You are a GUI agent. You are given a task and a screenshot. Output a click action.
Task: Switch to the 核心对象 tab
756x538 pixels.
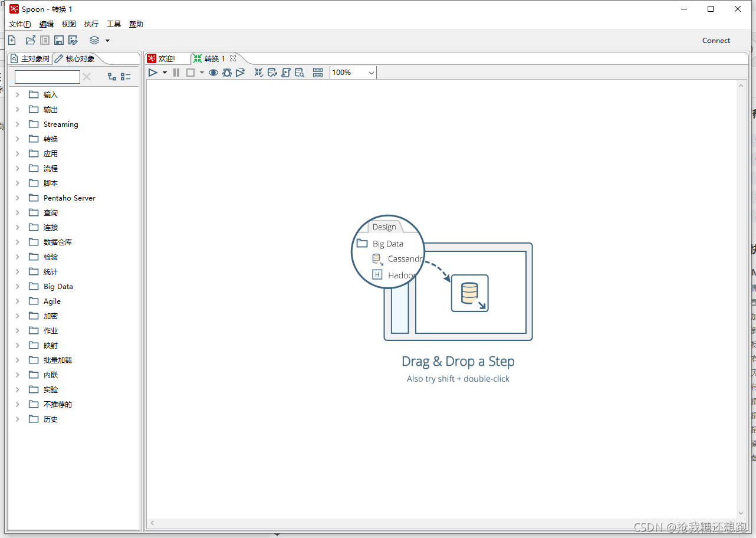pos(75,59)
